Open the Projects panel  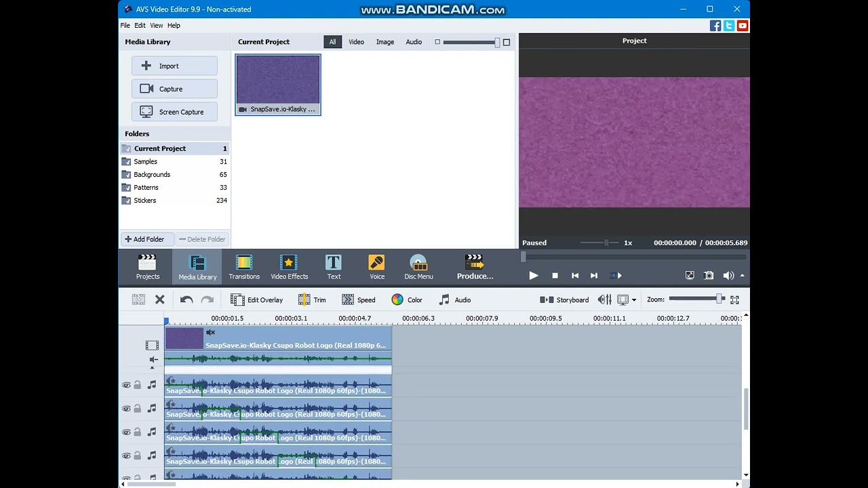(147, 266)
